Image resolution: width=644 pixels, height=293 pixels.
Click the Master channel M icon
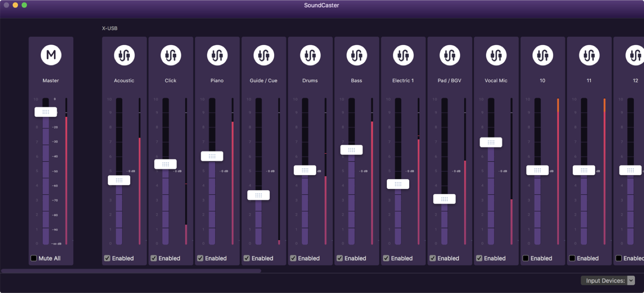(x=51, y=55)
